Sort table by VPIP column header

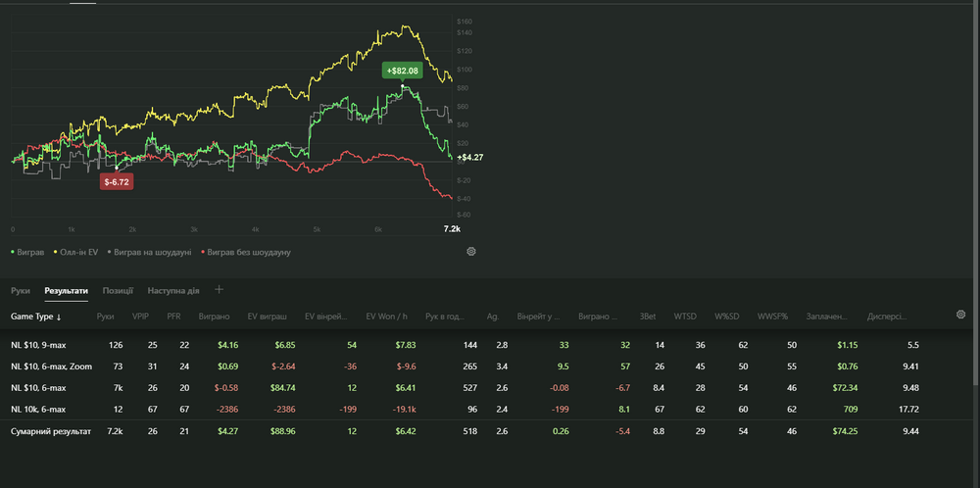pyautogui.click(x=140, y=317)
